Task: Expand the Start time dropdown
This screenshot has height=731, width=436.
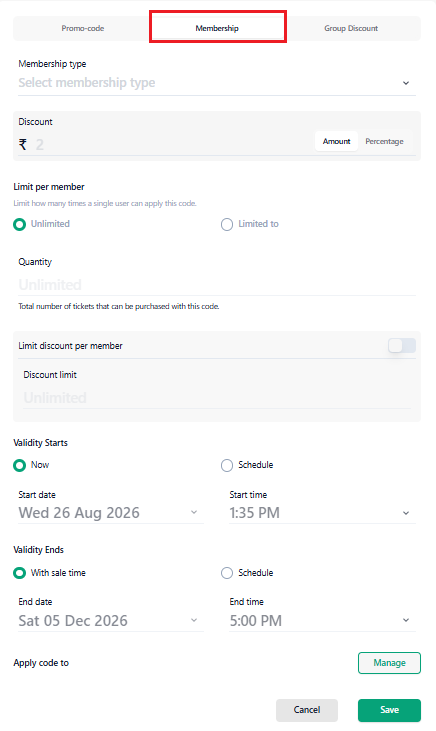Action: (x=322, y=513)
